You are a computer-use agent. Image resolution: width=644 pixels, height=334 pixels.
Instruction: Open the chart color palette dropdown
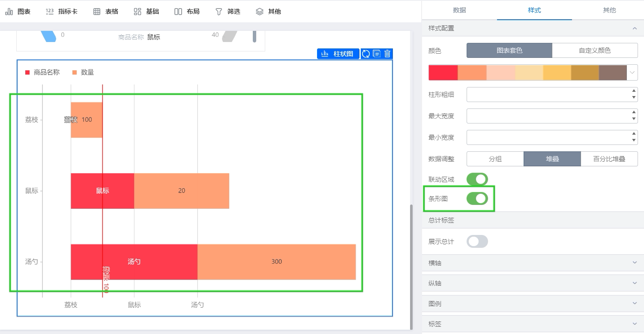click(x=632, y=72)
